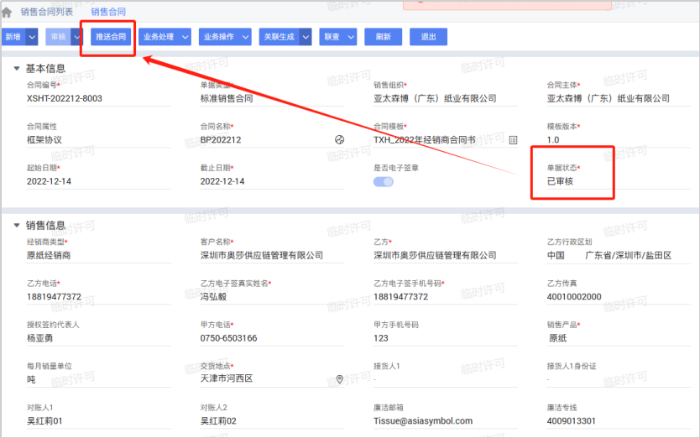The image size is (700, 438).
Task: Toggle the 是否电子签章 switch
Action: click(x=383, y=182)
